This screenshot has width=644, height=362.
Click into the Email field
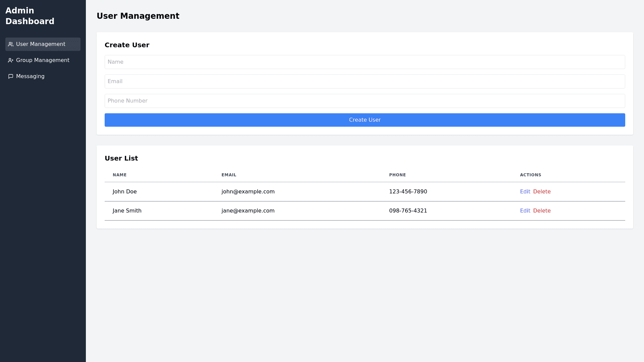[x=365, y=81]
